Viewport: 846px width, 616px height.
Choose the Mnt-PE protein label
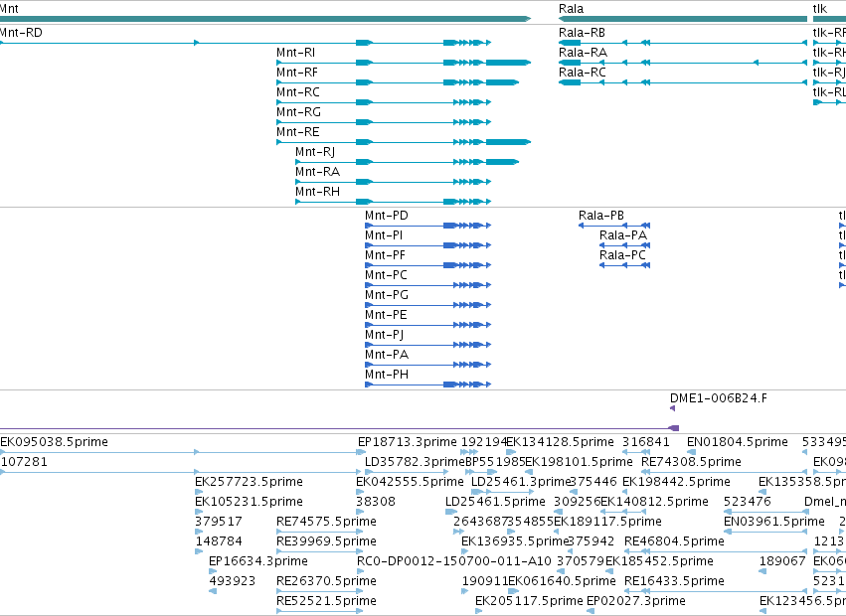pyautogui.click(x=386, y=315)
